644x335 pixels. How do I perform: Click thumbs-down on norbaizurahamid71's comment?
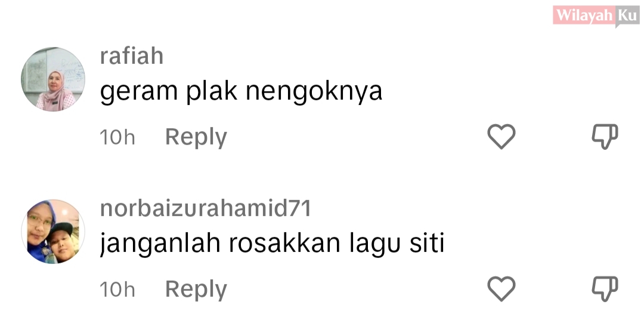[x=605, y=289]
